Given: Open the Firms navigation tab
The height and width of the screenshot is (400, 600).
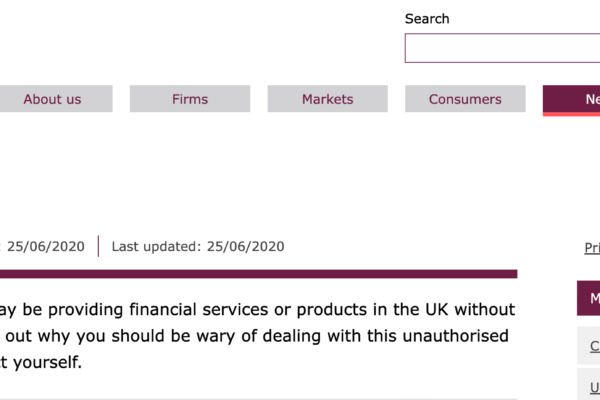Looking at the screenshot, I should click(190, 99).
